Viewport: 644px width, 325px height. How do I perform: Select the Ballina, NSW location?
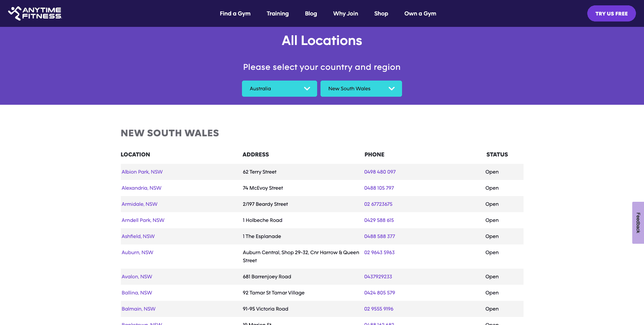click(x=137, y=292)
